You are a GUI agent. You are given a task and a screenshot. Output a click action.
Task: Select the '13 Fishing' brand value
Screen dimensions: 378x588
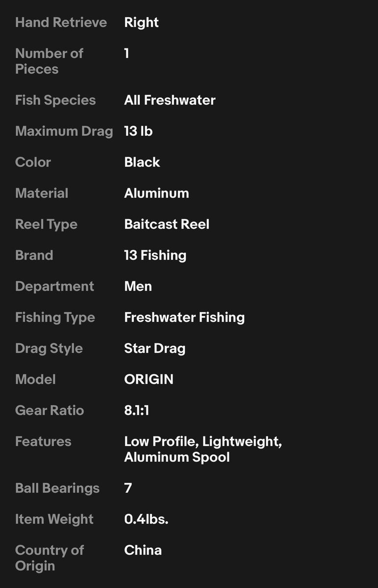click(x=155, y=255)
